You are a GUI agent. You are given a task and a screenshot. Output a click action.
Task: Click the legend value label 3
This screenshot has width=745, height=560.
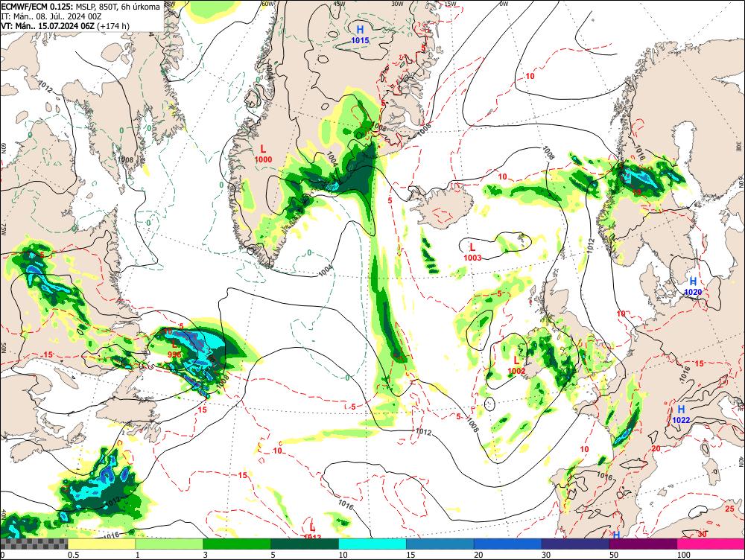tap(206, 555)
